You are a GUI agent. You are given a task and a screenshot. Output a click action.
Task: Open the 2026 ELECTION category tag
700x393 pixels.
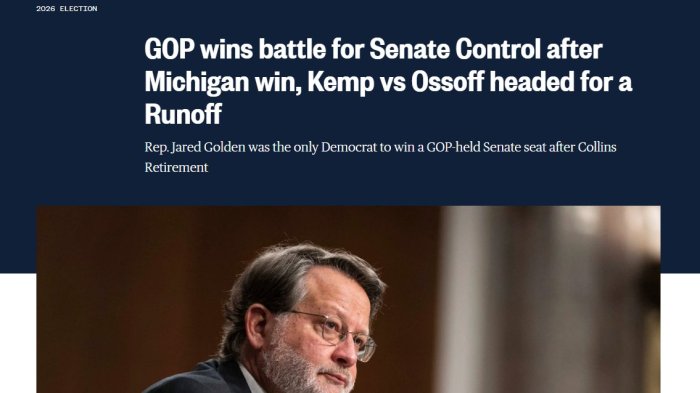pos(67,8)
